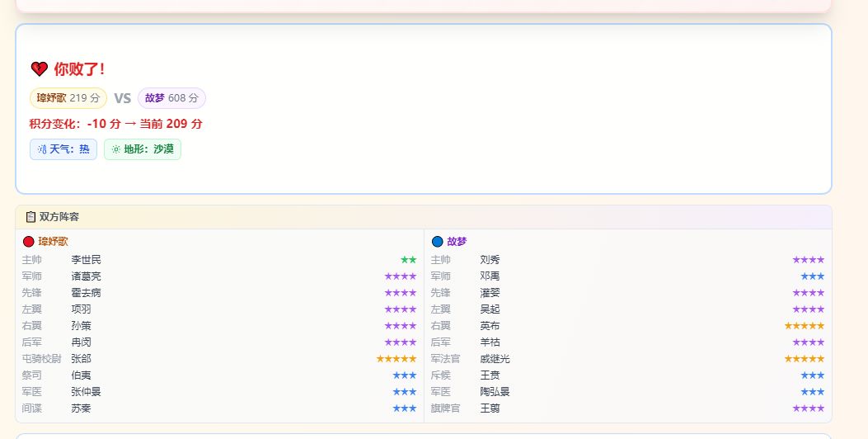Select the 故梦 608 分 player badge
The image size is (868, 439).
tap(171, 98)
